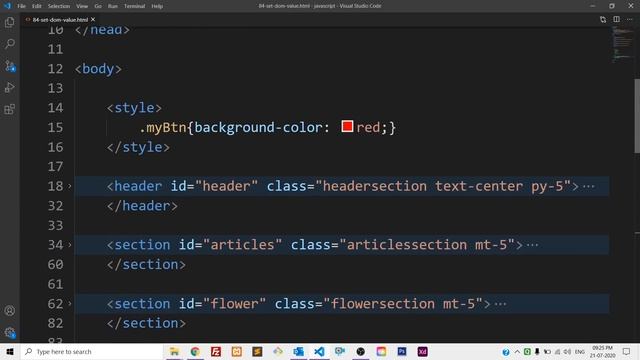The width and height of the screenshot is (640, 360).
Task: Click the id="articles" attribute
Action: (230, 245)
